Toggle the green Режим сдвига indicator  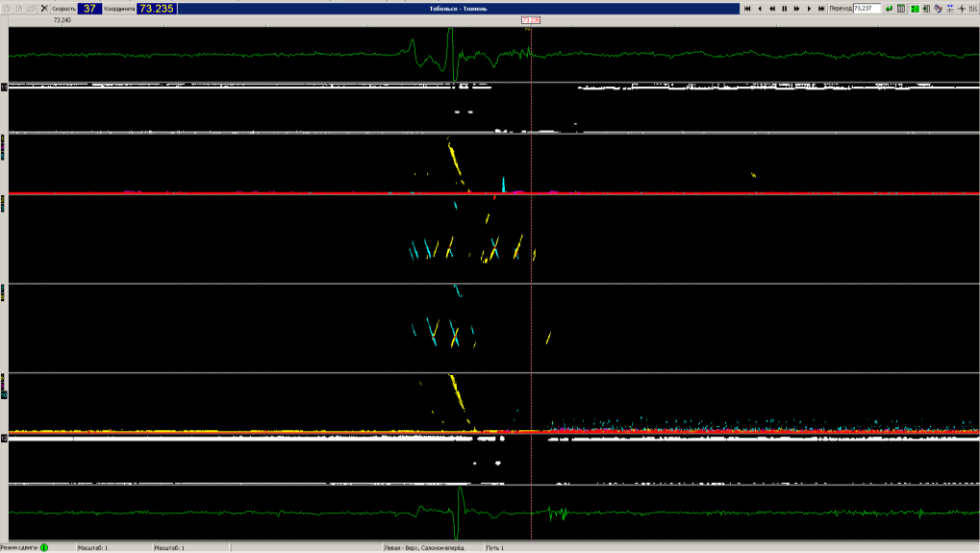(44, 547)
